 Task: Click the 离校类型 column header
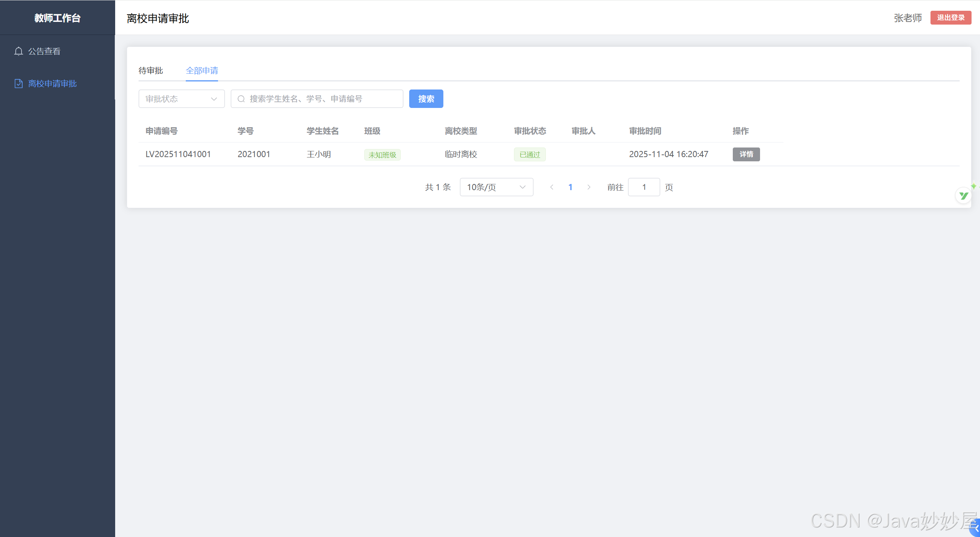pos(461,131)
